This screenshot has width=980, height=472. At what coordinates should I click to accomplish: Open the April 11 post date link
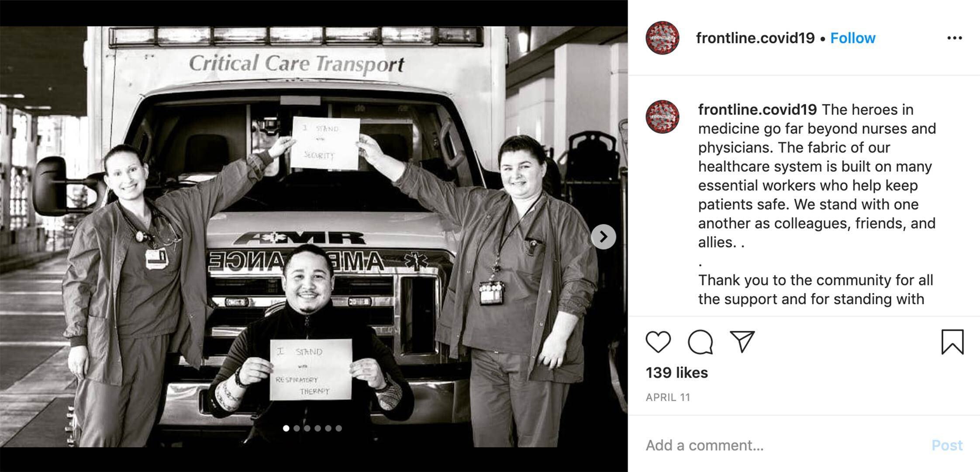668,397
